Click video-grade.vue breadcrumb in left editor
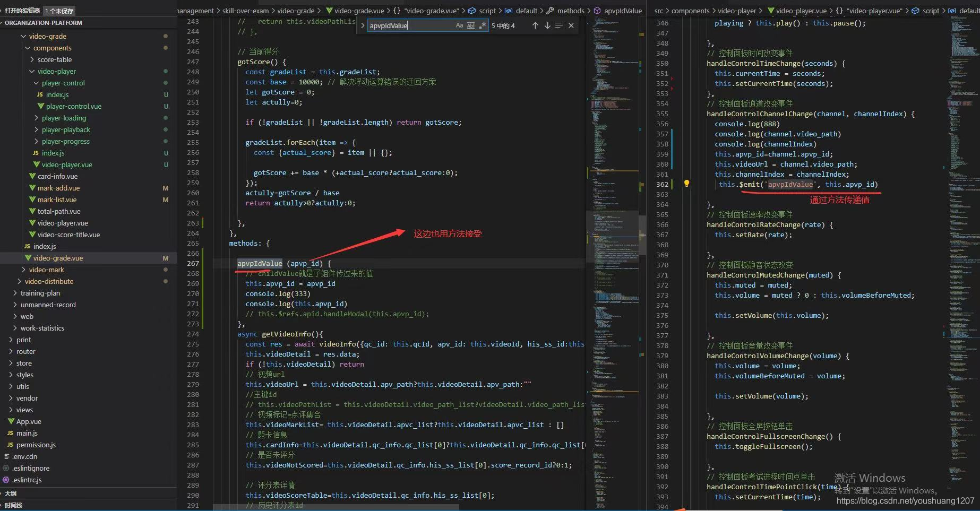Screen dimensions: 980x511 click(359, 11)
